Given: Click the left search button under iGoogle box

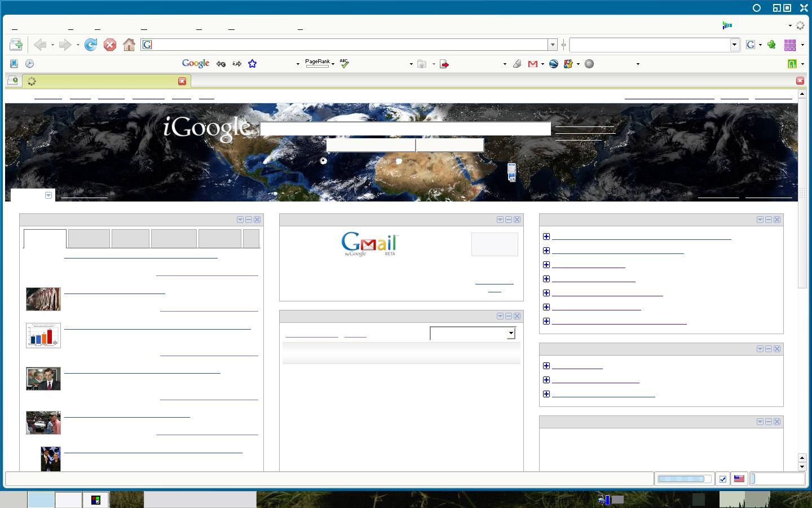Looking at the screenshot, I should (370, 145).
